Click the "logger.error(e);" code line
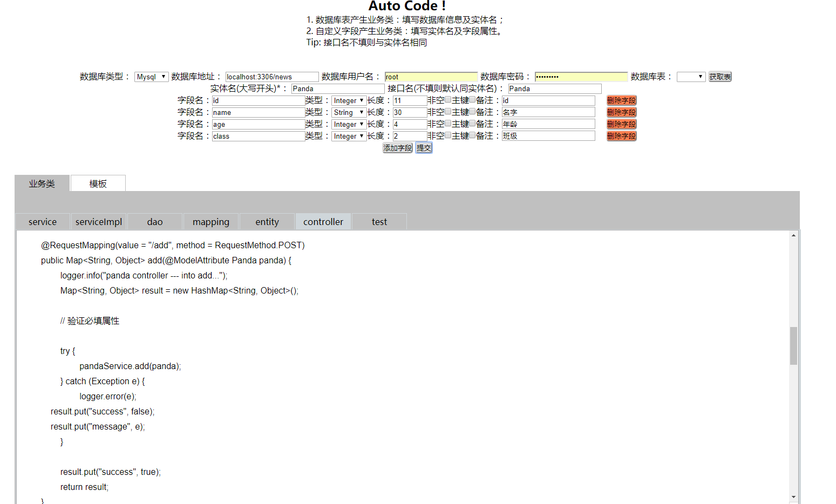The image size is (836, 504). click(108, 397)
